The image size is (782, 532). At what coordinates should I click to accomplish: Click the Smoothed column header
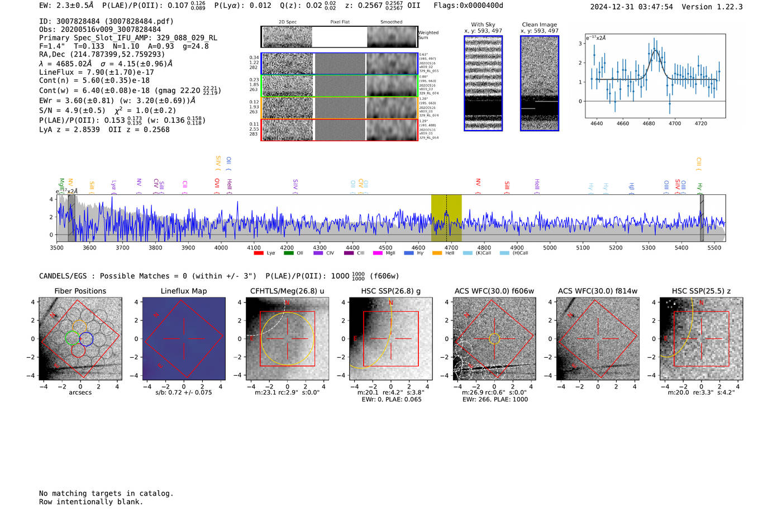coord(392,22)
